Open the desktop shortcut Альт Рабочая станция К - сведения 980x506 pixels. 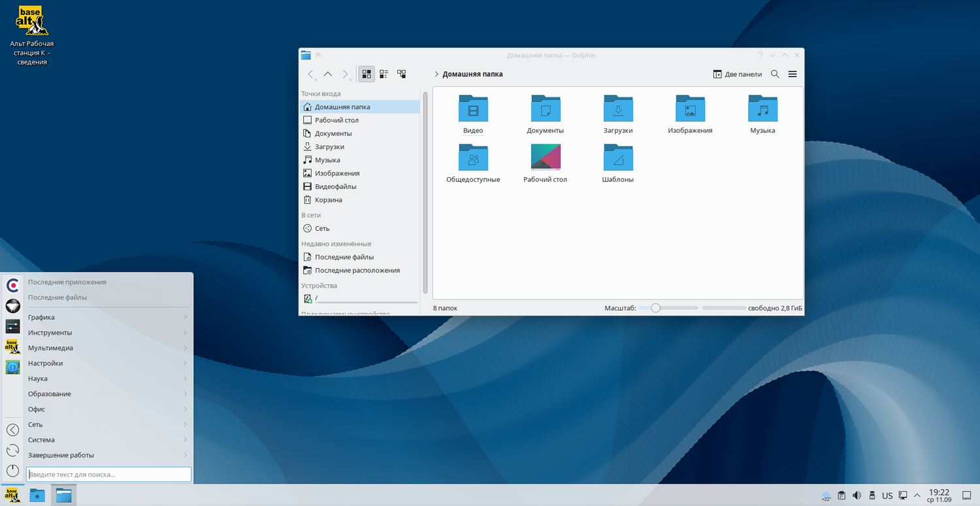[x=32, y=36]
